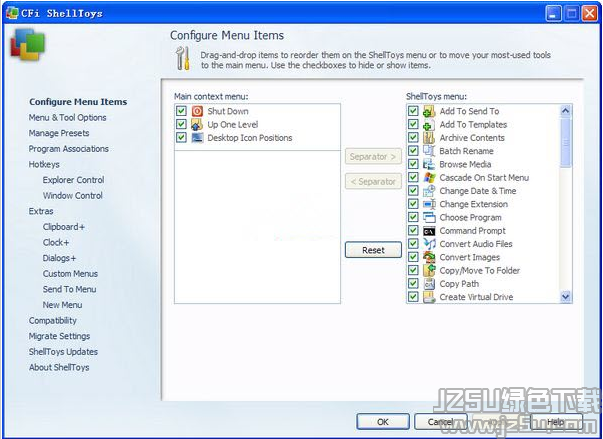Click the Desktop Icon Positions monitor icon
The image size is (603, 439).
(x=197, y=138)
